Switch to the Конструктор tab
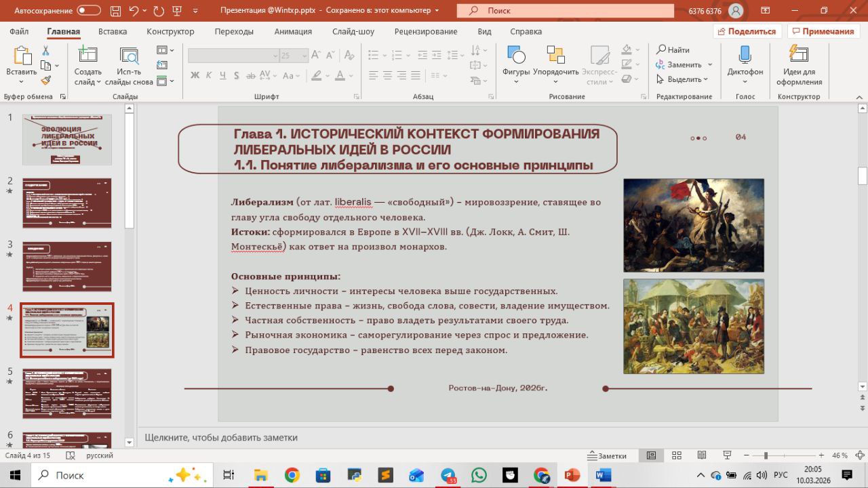This screenshot has height=488, width=868. 170,31
